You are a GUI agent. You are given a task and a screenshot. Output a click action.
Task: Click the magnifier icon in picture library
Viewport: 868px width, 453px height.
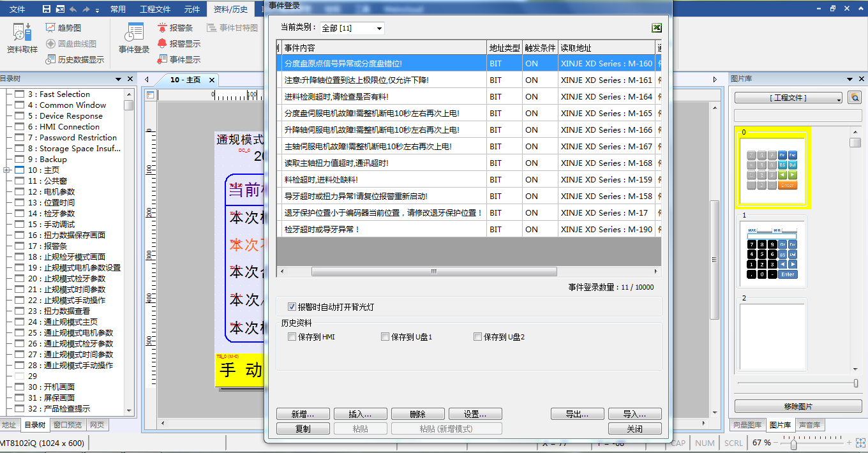pyautogui.click(x=854, y=98)
